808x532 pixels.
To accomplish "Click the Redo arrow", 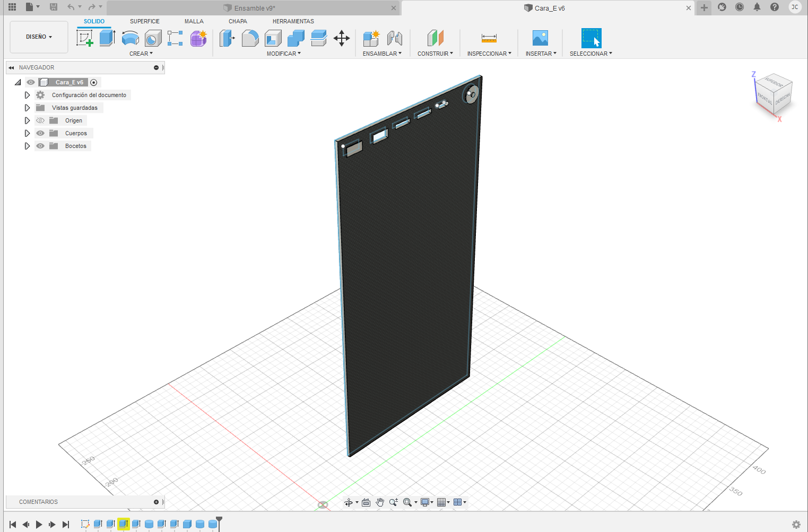I will pyautogui.click(x=92, y=7).
